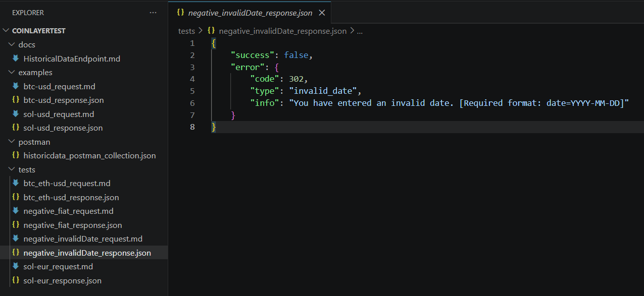The image size is (644, 296).
Task: Open historicdata_postman_collection.json file
Action: point(90,156)
